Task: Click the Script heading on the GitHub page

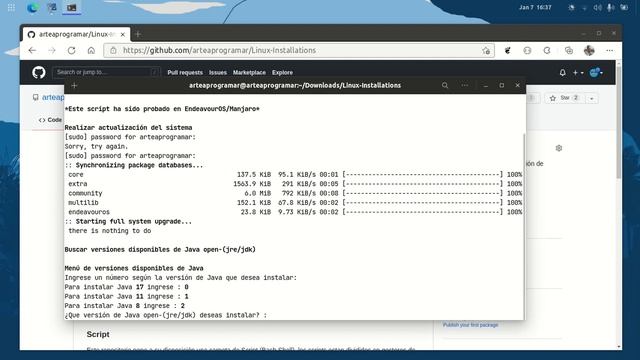Action: 98,334
